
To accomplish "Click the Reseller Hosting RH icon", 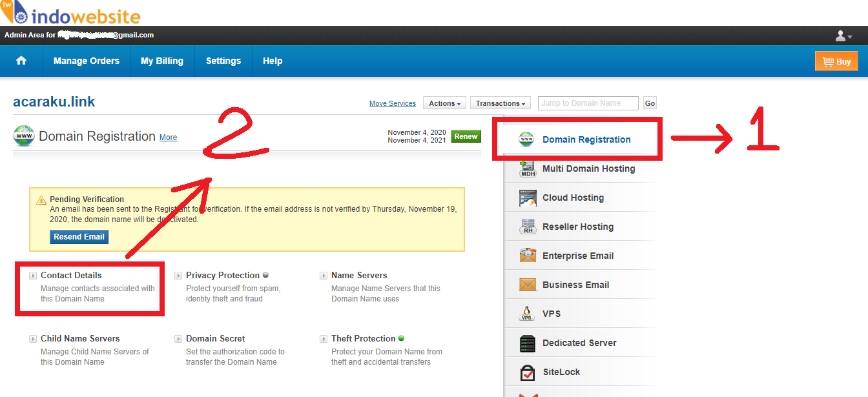I will [x=528, y=227].
